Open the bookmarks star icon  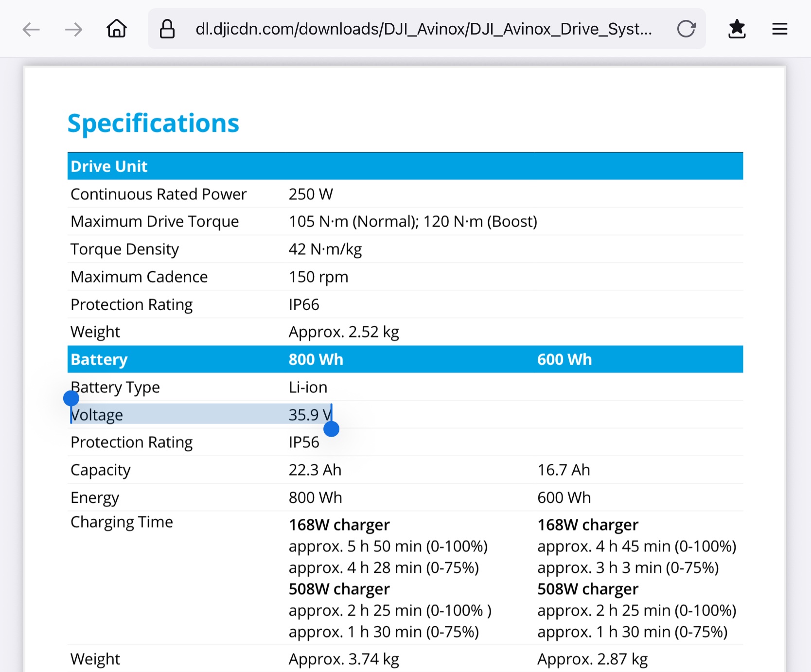tap(737, 29)
